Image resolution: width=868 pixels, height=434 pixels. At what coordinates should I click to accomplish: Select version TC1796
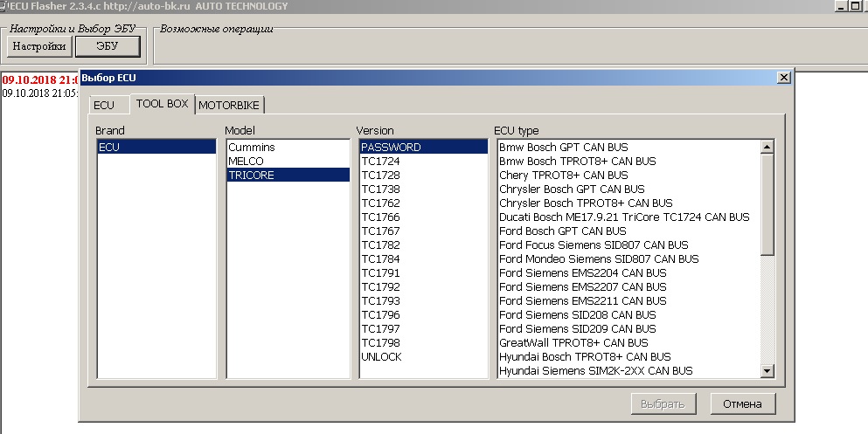[x=423, y=315]
